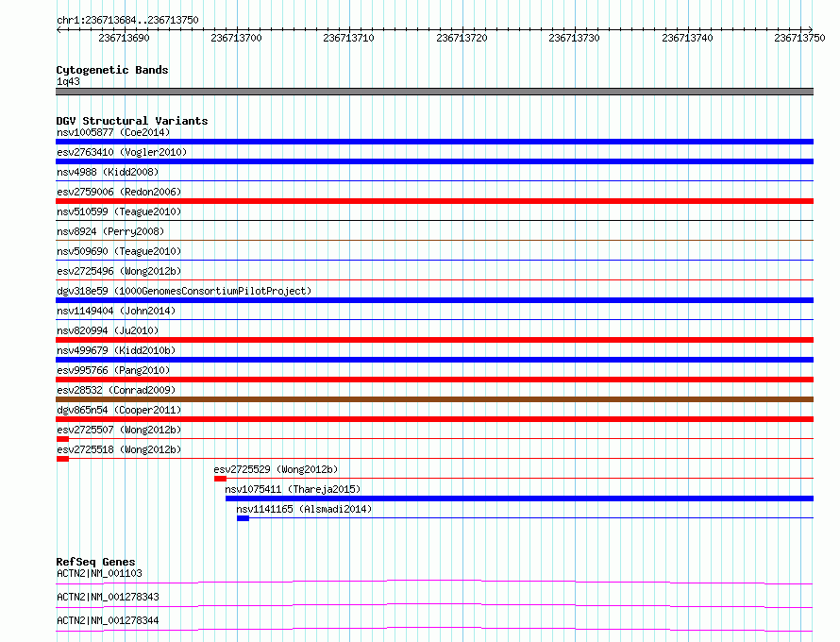This screenshot has height=642, width=840.
Task: Click the chr1:236713684..236713750 coordinate label
Action: click(x=127, y=20)
